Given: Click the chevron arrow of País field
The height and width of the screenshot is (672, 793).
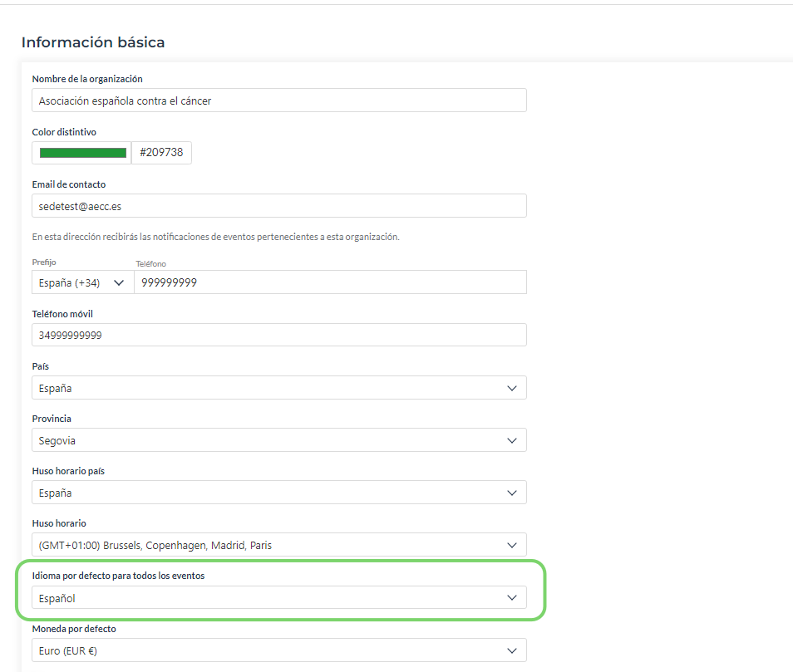Looking at the screenshot, I should point(512,388).
